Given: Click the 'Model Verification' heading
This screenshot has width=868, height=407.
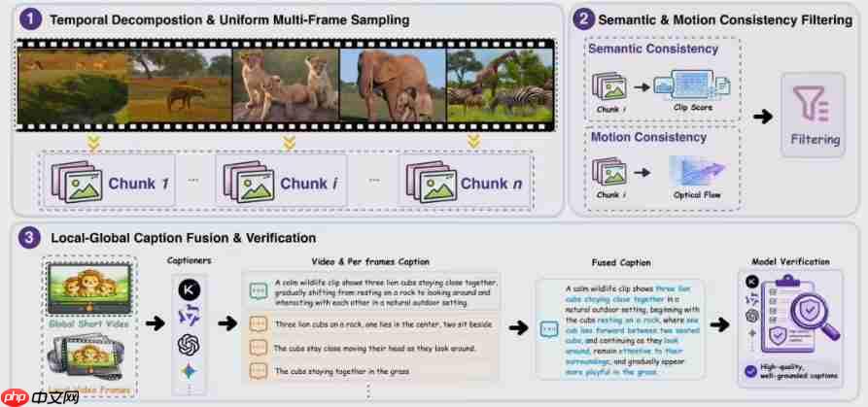Looking at the screenshot, I should click(x=790, y=261).
